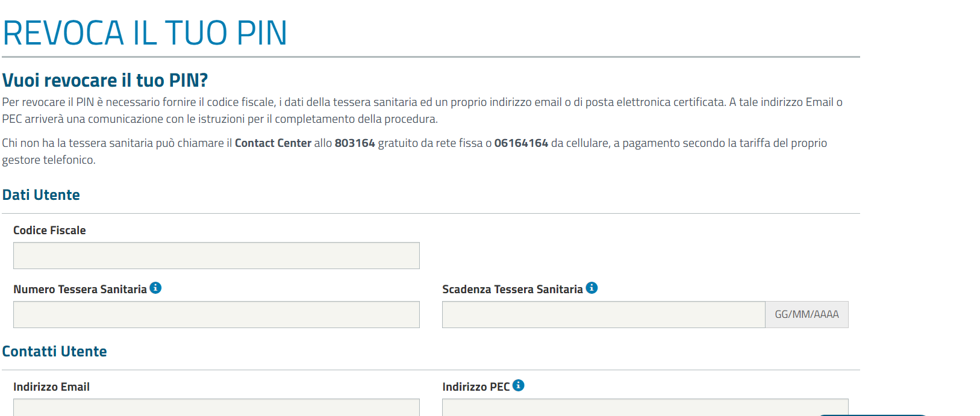Click the Numero Tessera Sanitaria input box
980x416 pixels.
[216, 314]
